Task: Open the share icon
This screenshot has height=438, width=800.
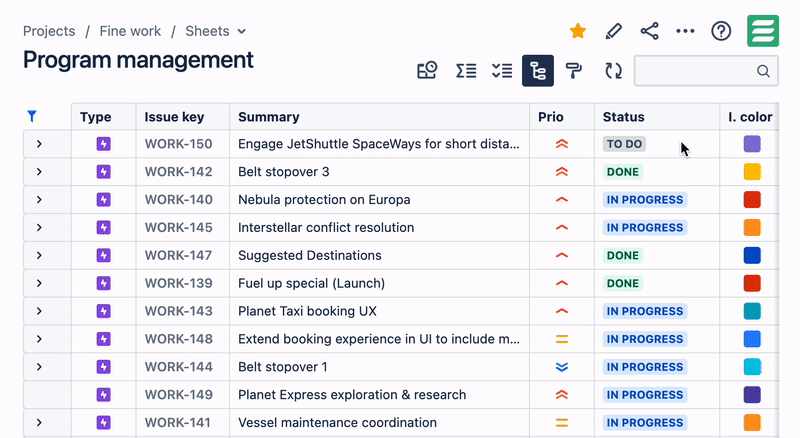Action: 650,31
